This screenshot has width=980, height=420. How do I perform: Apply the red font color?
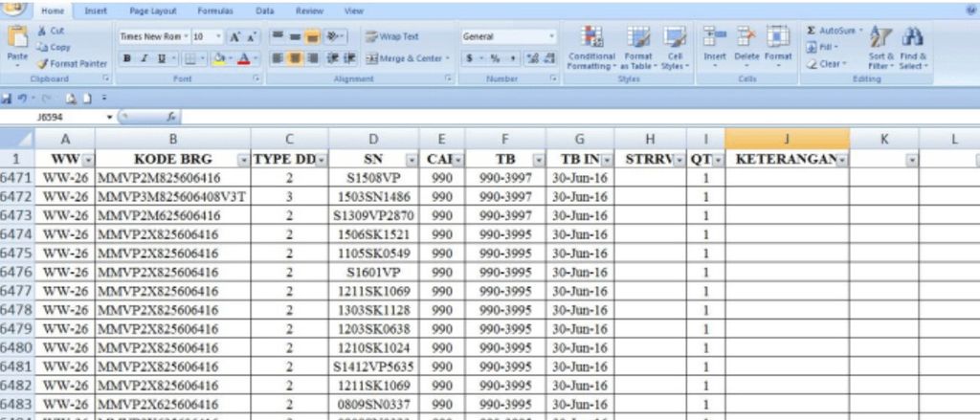(242, 58)
